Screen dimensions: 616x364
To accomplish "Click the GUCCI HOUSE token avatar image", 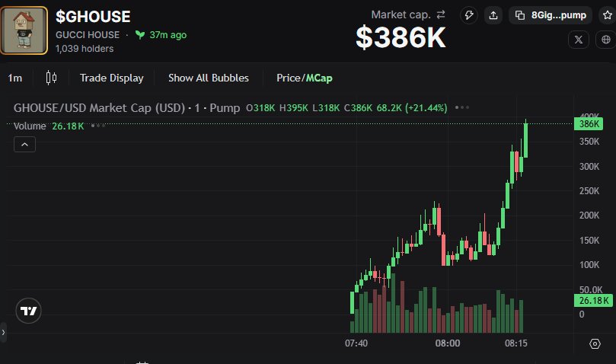I will (x=24, y=30).
